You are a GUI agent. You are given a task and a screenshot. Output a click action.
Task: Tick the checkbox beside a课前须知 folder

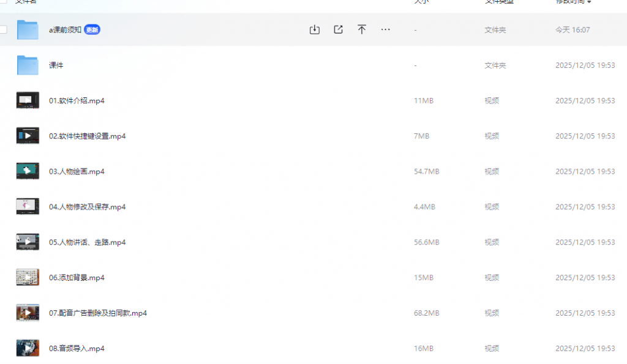click(x=3, y=29)
